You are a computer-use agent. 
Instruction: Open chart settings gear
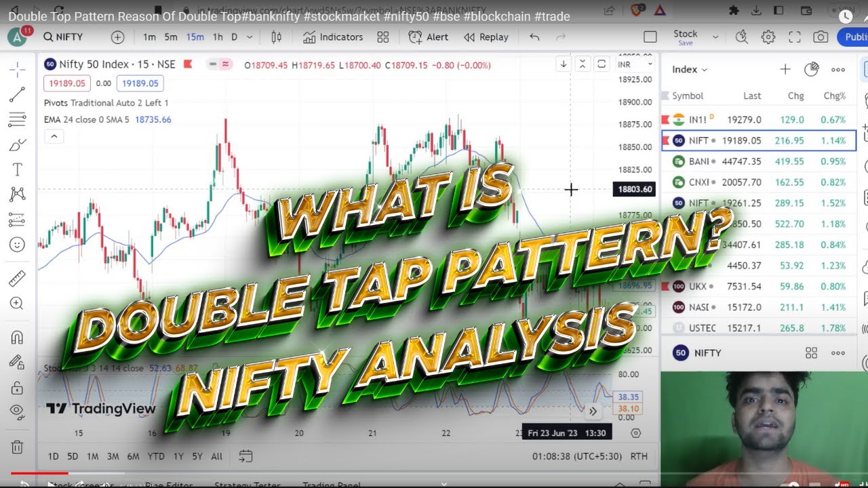pos(768,37)
